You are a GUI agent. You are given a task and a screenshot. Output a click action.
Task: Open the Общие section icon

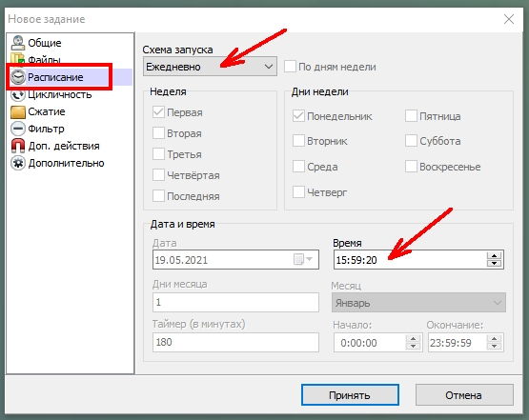click(18, 43)
